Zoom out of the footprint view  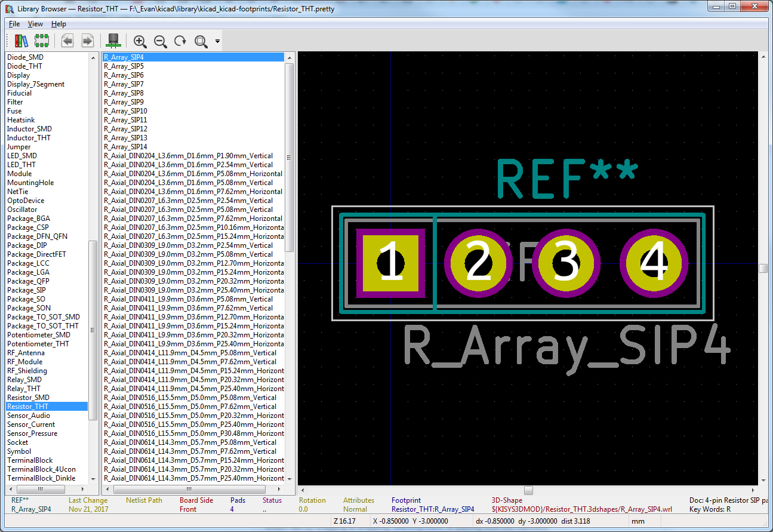(x=160, y=41)
